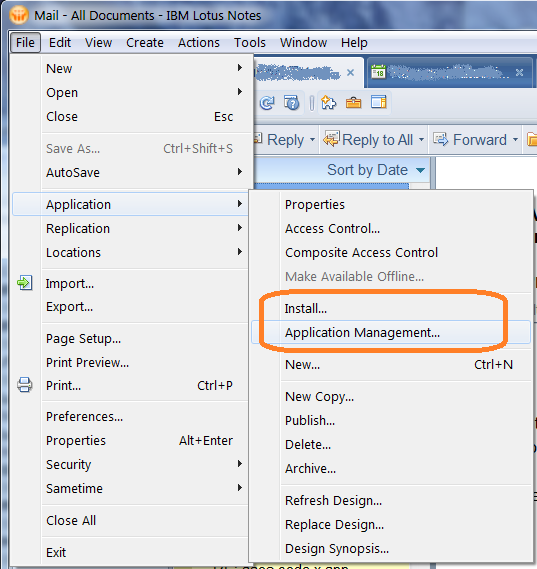The width and height of the screenshot is (537, 569).
Task: Click the Reply to All envelope icon
Action: (331, 139)
